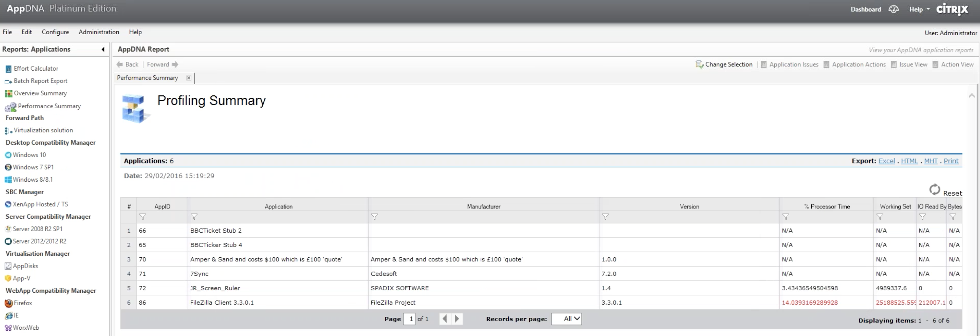The height and width of the screenshot is (336, 980).
Task: Open the Administration menu
Action: (99, 32)
